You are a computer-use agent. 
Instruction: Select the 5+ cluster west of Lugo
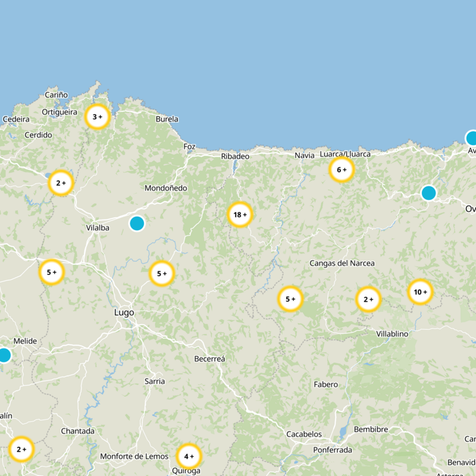(52, 273)
